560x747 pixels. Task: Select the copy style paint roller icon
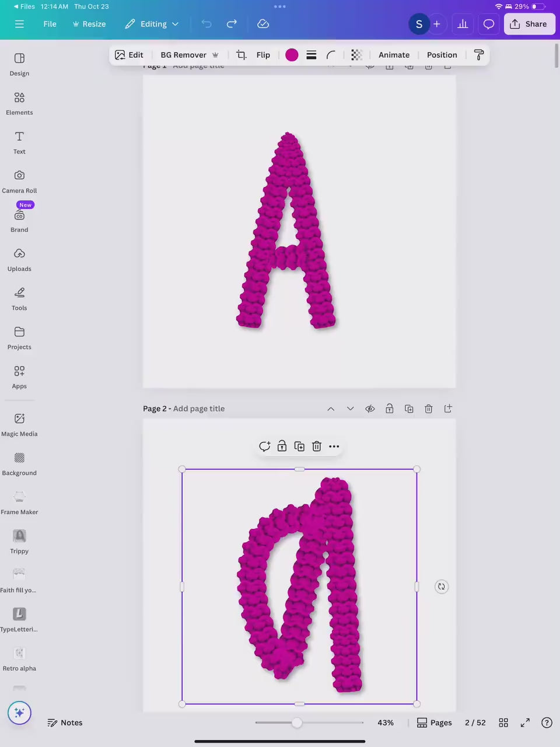pos(478,54)
